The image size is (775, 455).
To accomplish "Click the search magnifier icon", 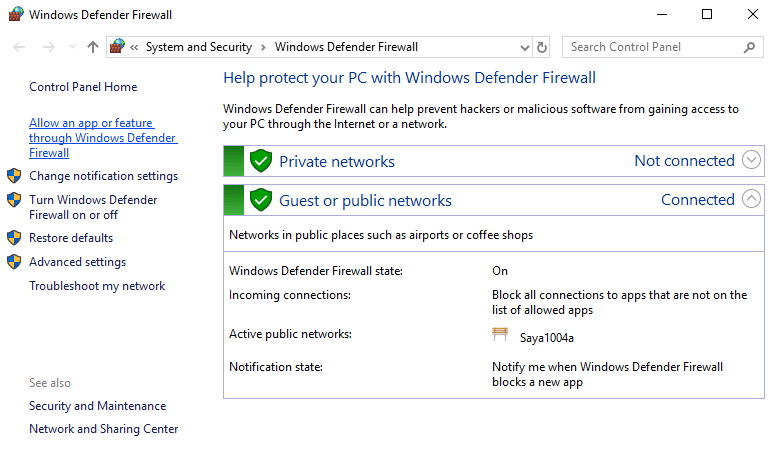I will click(749, 47).
